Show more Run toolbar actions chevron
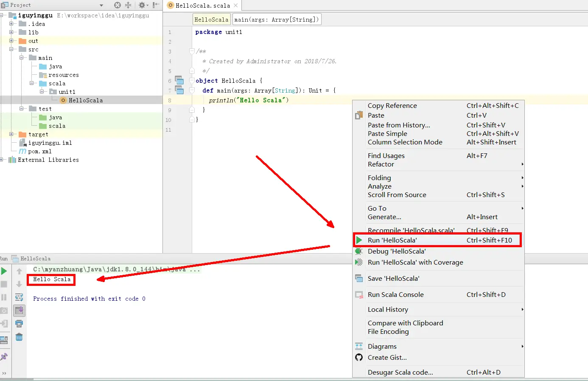This screenshot has width=588, height=381. tap(4, 373)
